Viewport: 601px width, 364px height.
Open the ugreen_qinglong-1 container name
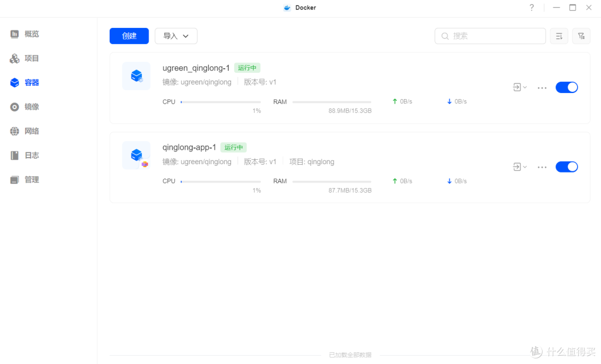[196, 68]
